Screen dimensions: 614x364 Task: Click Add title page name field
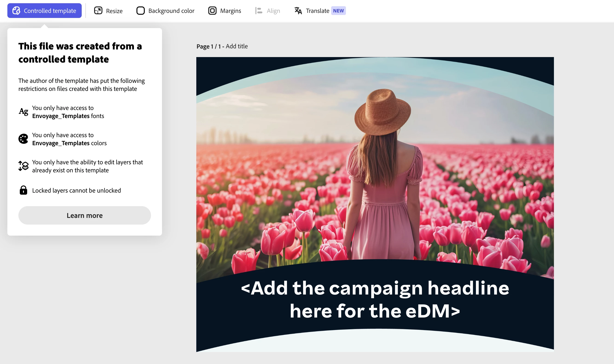click(x=237, y=46)
